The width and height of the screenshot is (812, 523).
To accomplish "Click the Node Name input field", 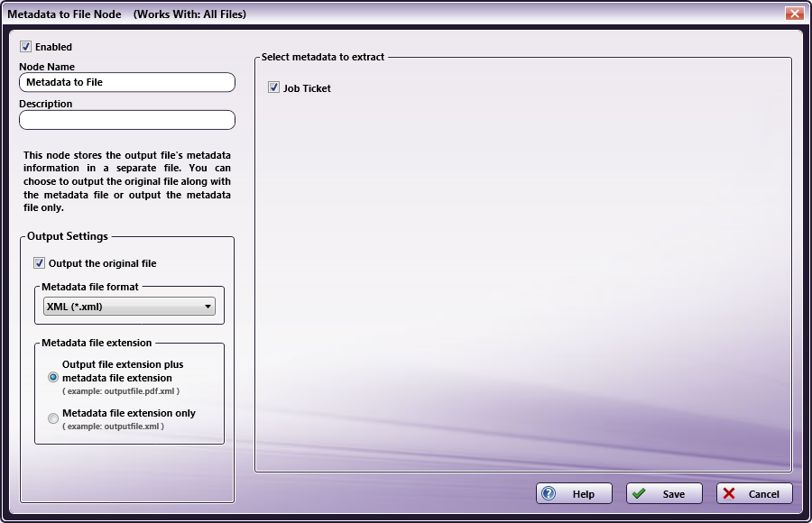I will (127, 82).
